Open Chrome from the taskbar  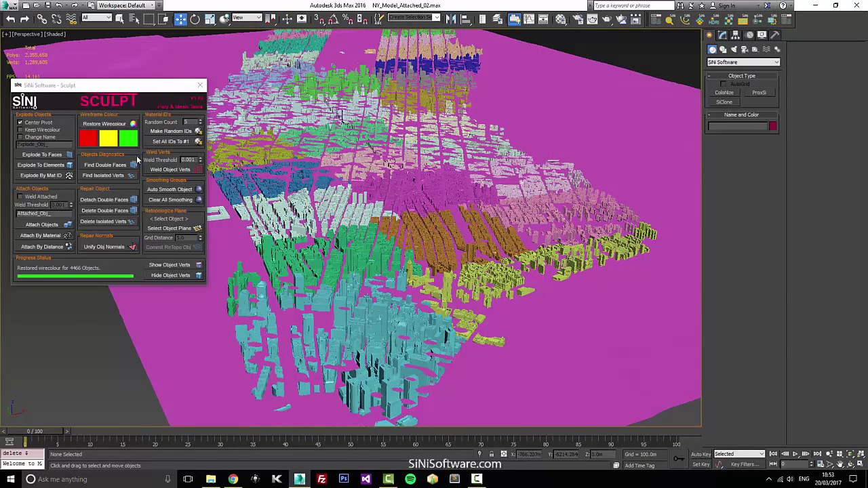click(233, 479)
